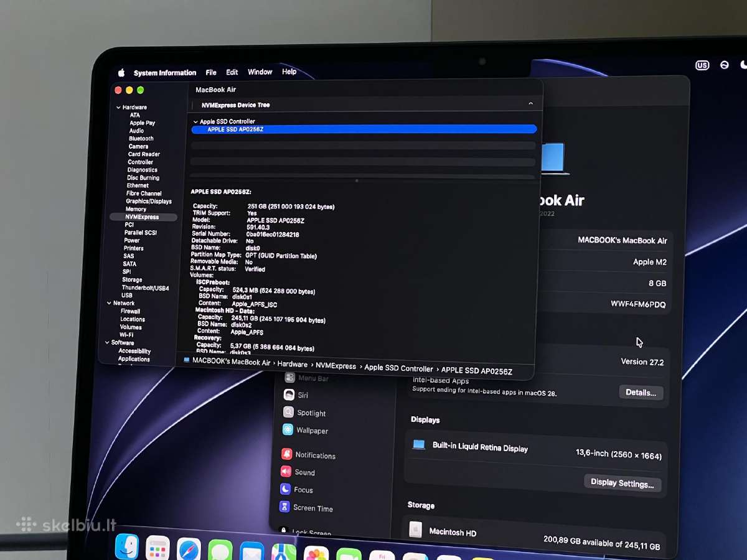The width and height of the screenshot is (747, 560).
Task: Click the menu bar icon right of US
Action: tap(724, 65)
